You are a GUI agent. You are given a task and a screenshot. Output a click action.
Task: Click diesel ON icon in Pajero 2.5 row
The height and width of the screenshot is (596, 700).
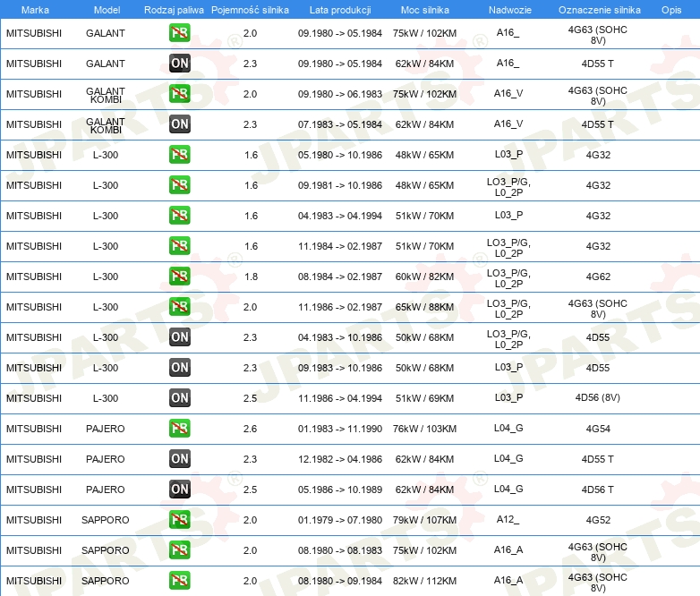coord(179,489)
